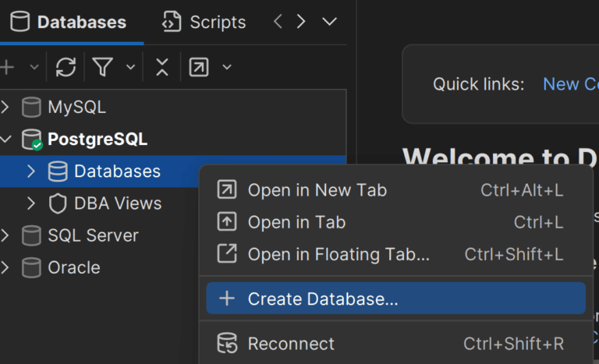Expand the Databases folder under PostgreSQL
599x364 pixels.
[x=31, y=171]
